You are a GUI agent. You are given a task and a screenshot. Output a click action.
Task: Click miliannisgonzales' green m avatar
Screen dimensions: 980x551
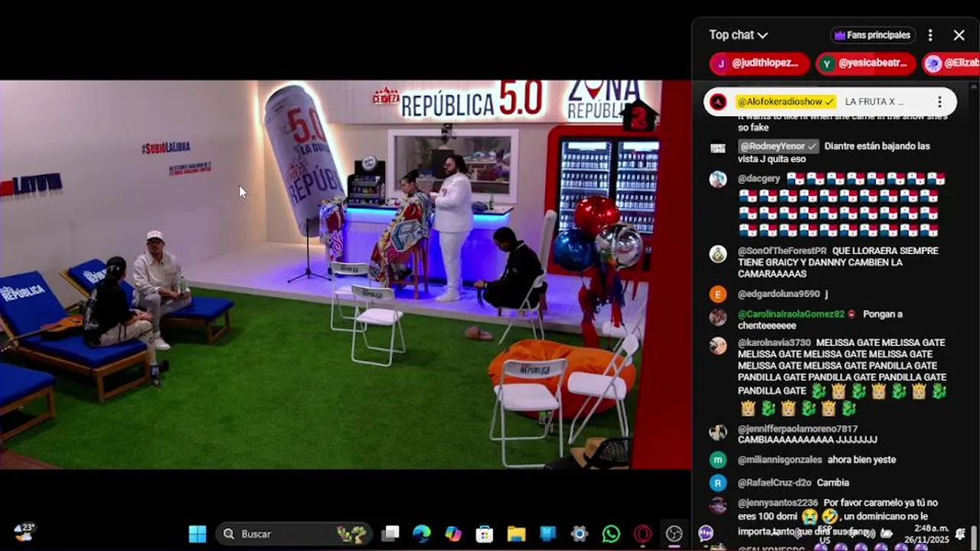tap(717, 460)
